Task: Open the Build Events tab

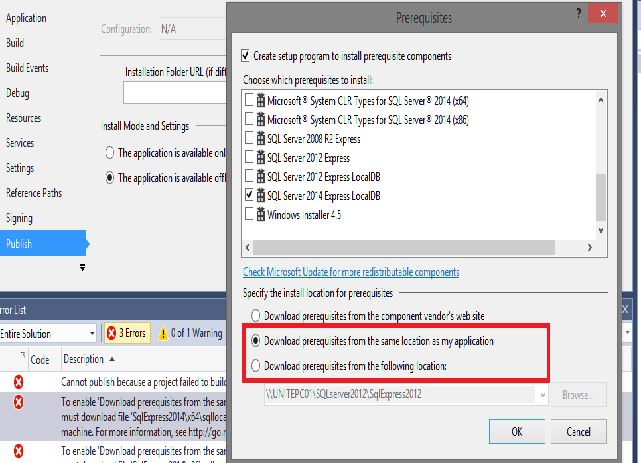Action: 27,68
